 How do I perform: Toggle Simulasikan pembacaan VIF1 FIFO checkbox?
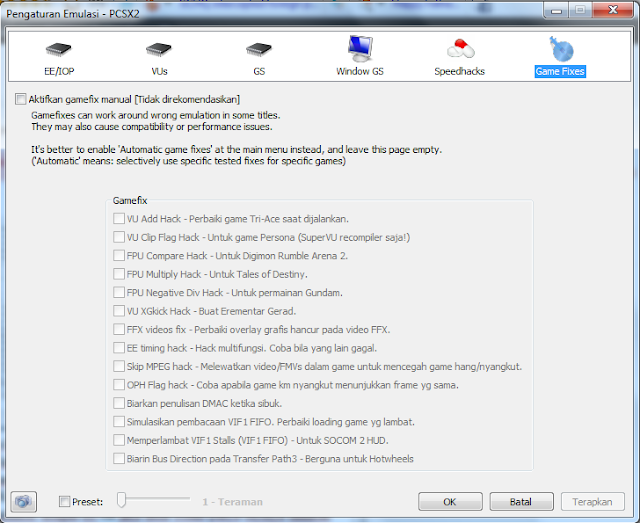coord(119,421)
